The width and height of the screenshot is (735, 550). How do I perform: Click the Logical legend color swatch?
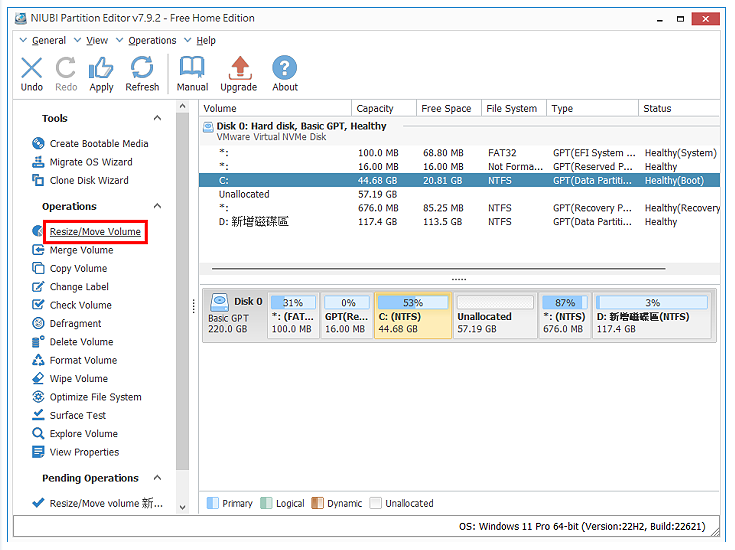(266, 503)
